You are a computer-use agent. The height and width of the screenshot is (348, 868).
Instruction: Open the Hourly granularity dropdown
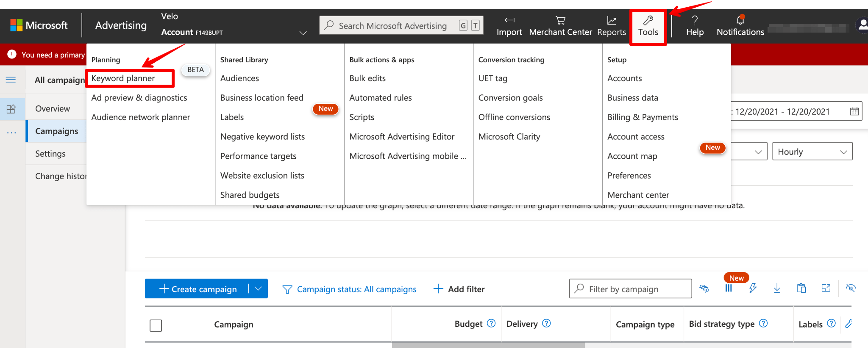[x=812, y=152]
